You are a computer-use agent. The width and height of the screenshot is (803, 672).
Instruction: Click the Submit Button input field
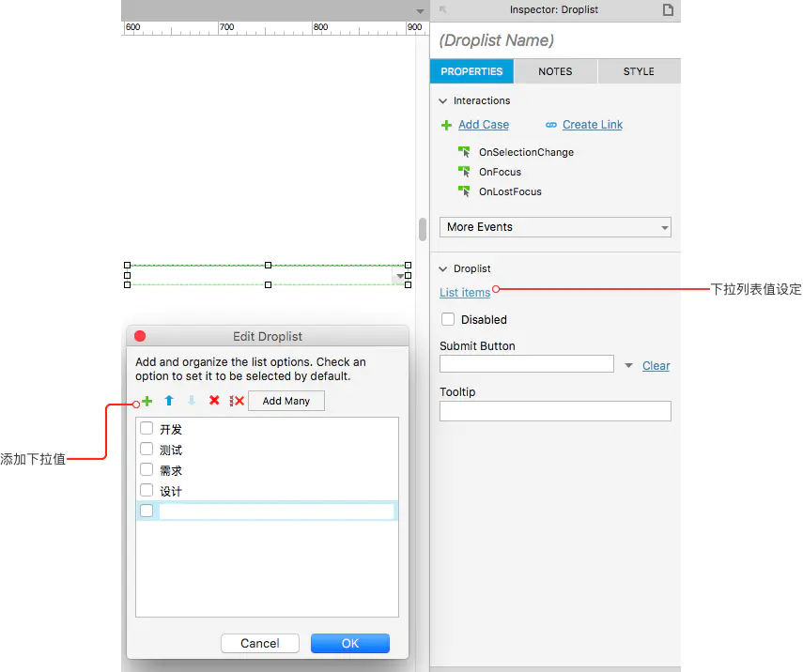coord(527,364)
